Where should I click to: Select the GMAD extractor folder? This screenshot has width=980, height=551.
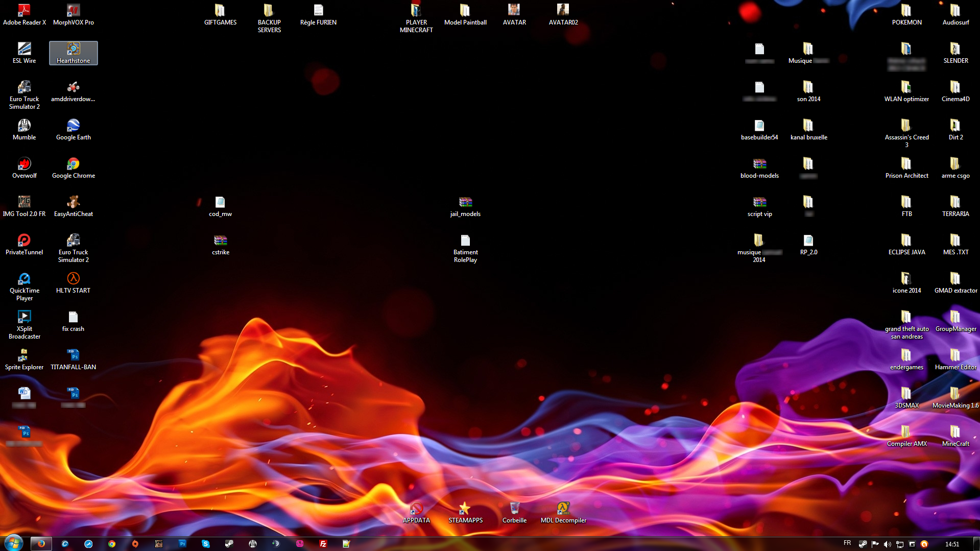955,282
